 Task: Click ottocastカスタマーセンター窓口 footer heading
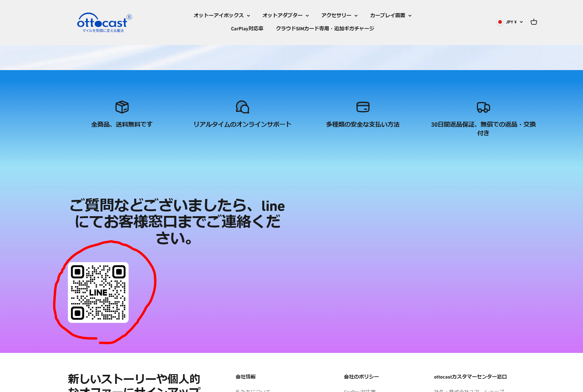[x=470, y=377]
